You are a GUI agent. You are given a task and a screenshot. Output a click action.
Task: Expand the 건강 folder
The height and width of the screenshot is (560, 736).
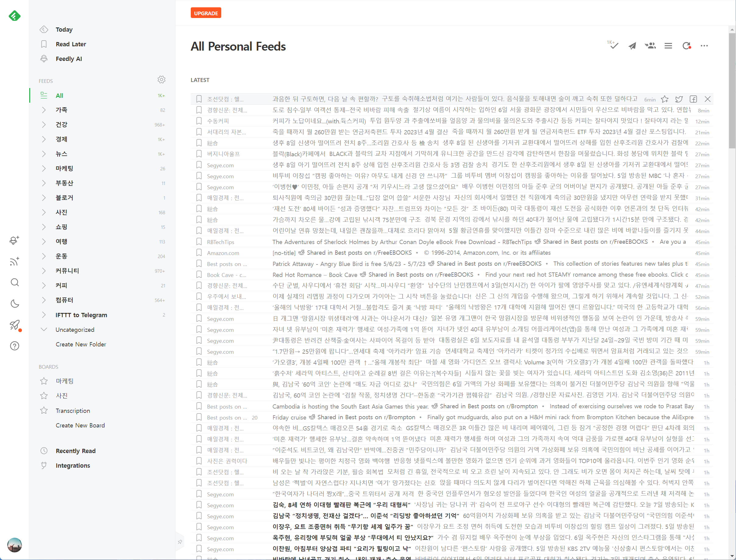point(44,124)
